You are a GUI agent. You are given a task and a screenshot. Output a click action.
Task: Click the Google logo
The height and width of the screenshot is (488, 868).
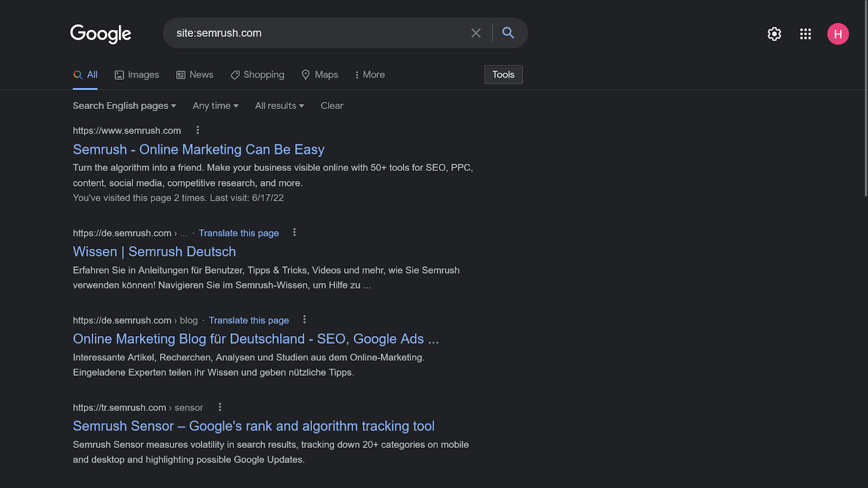coord(101,34)
